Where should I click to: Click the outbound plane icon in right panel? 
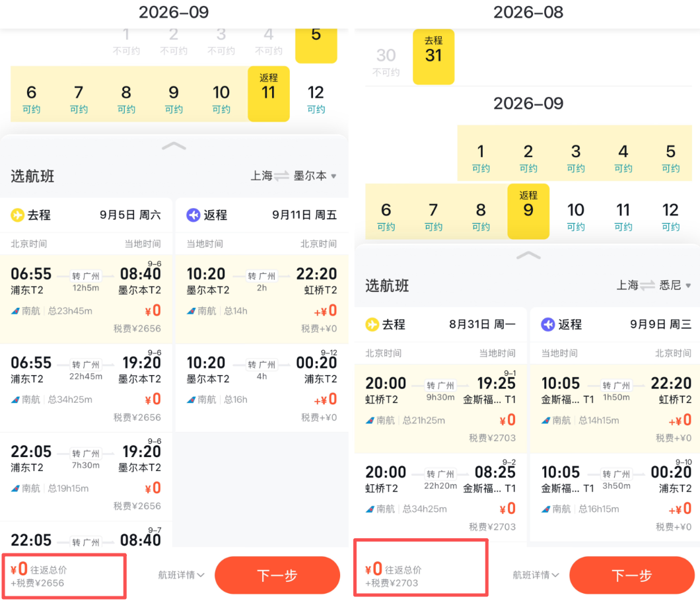(372, 325)
